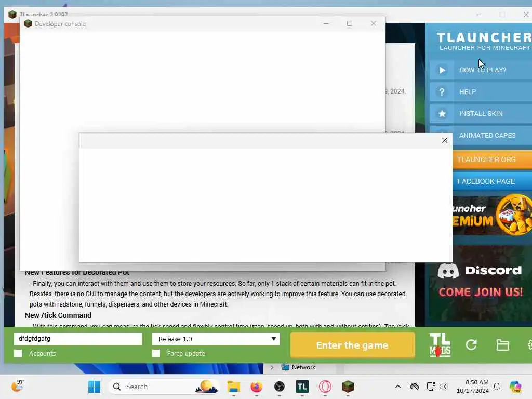This screenshot has width=532, height=399.
Task: Show hidden tray icons chevron
Action: click(x=397, y=387)
